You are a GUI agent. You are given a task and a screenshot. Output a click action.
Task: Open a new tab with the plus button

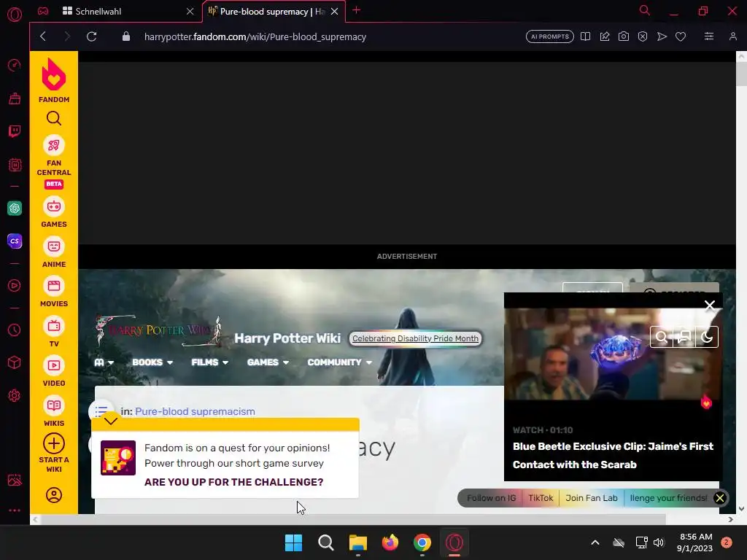point(356,10)
